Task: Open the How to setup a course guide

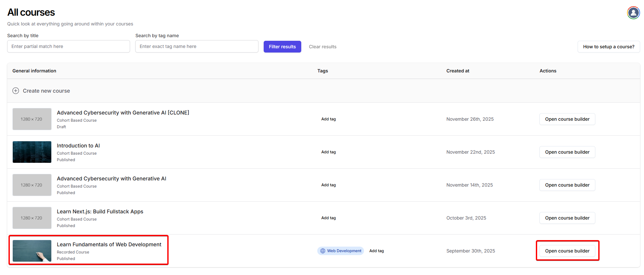Action: pyautogui.click(x=608, y=47)
